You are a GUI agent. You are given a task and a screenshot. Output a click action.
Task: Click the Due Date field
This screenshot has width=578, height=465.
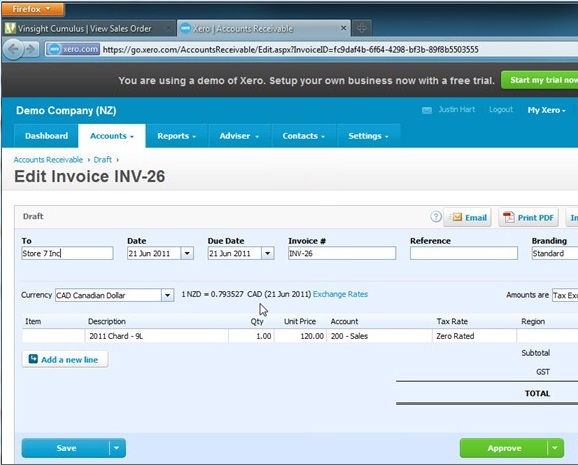tap(234, 253)
